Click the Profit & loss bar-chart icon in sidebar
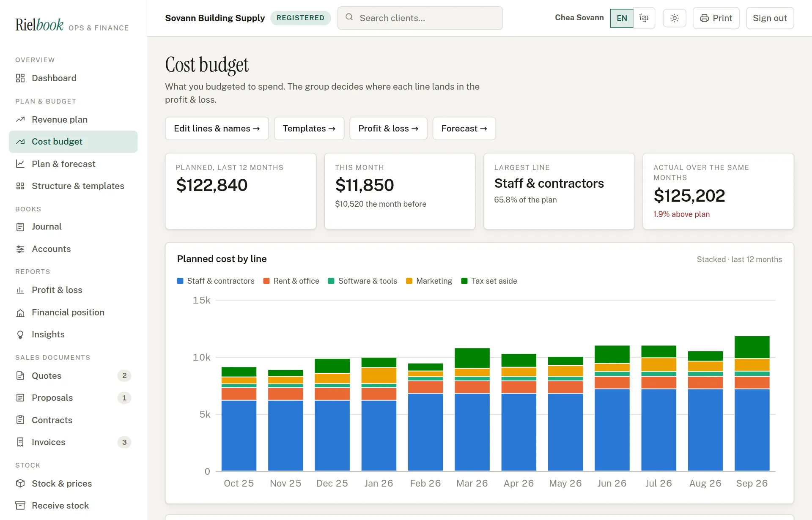Image resolution: width=812 pixels, height=520 pixels. coord(20,290)
